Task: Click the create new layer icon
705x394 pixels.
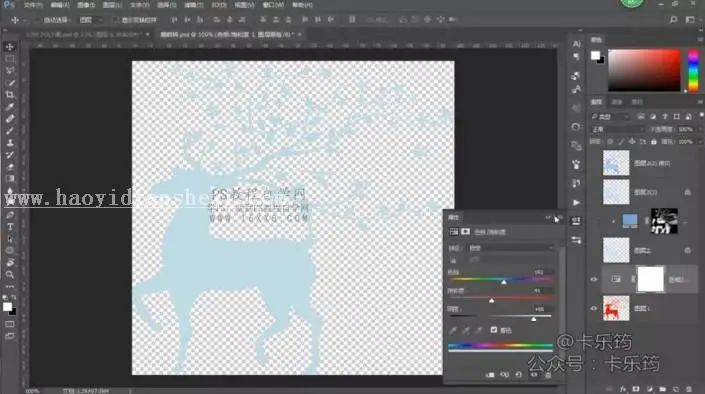Action: (675, 389)
